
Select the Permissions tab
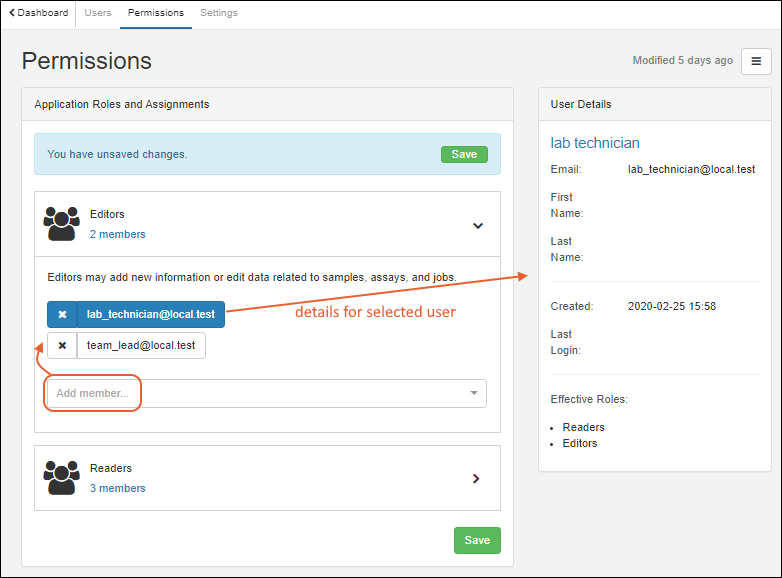tap(156, 13)
